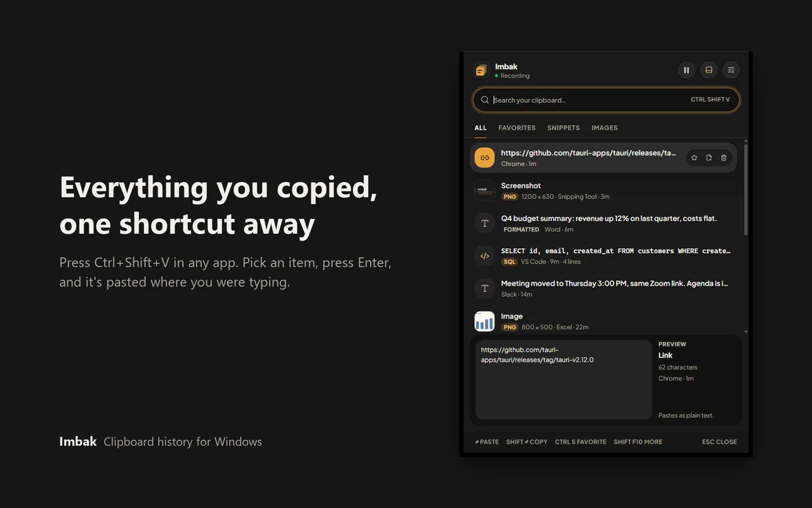The image size is (812, 508).
Task: Click the clipboard list scrollbar thumb
Action: (746, 189)
